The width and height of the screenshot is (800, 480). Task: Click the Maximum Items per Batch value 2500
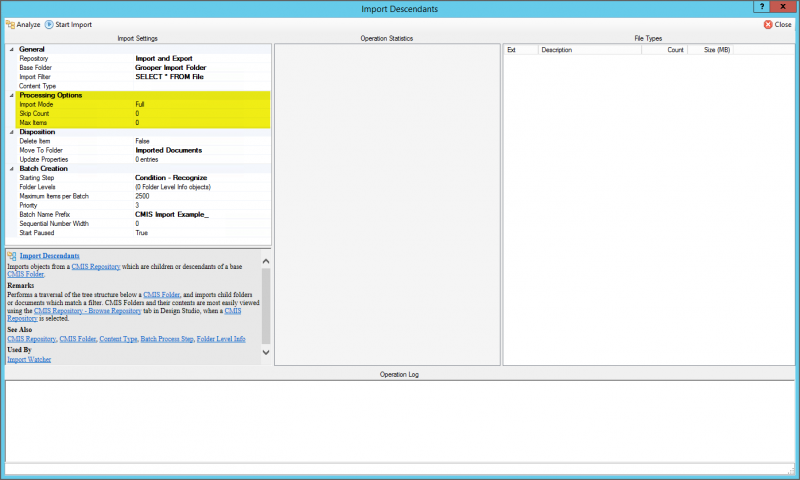pos(142,196)
